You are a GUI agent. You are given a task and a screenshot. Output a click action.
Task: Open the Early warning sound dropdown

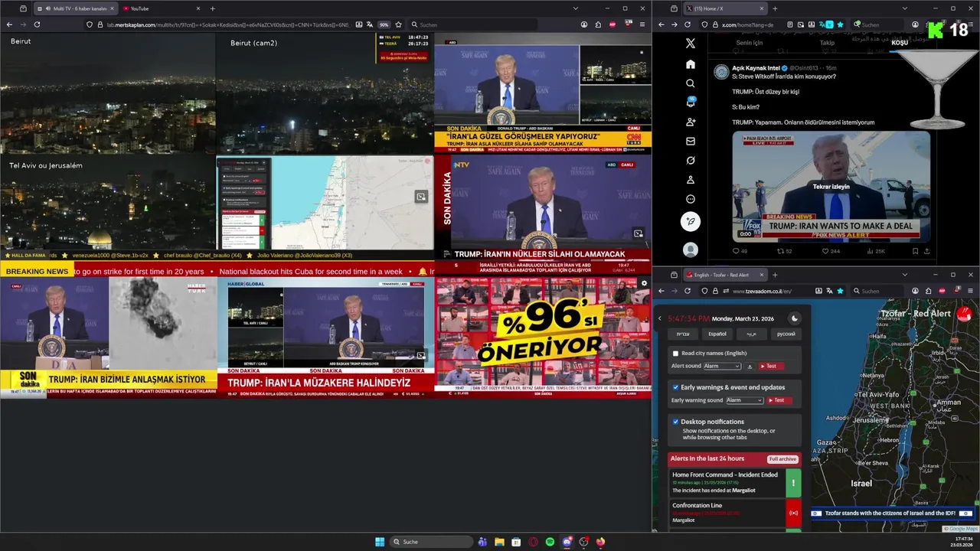coord(745,400)
